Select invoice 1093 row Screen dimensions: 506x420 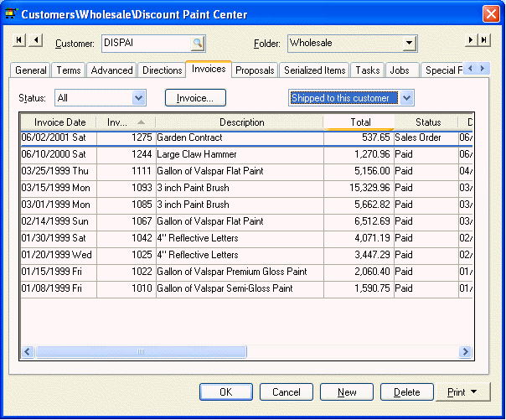coord(246,189)
